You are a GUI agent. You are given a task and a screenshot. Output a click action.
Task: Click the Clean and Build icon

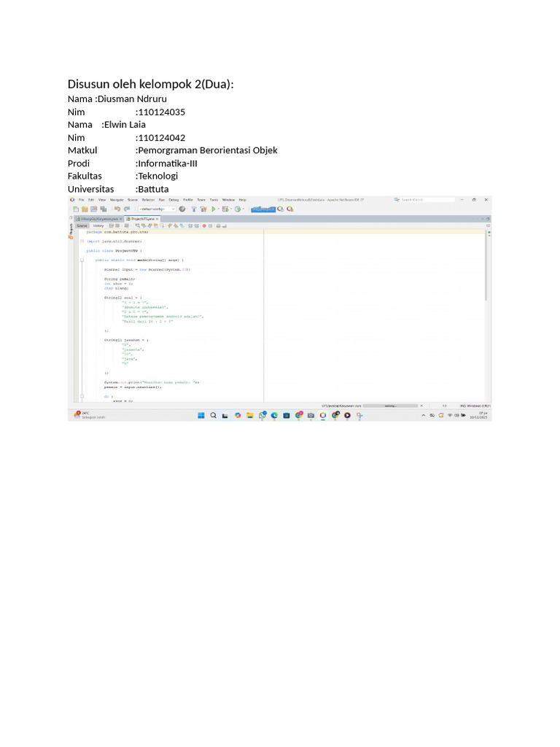click(x=203, y=209)
